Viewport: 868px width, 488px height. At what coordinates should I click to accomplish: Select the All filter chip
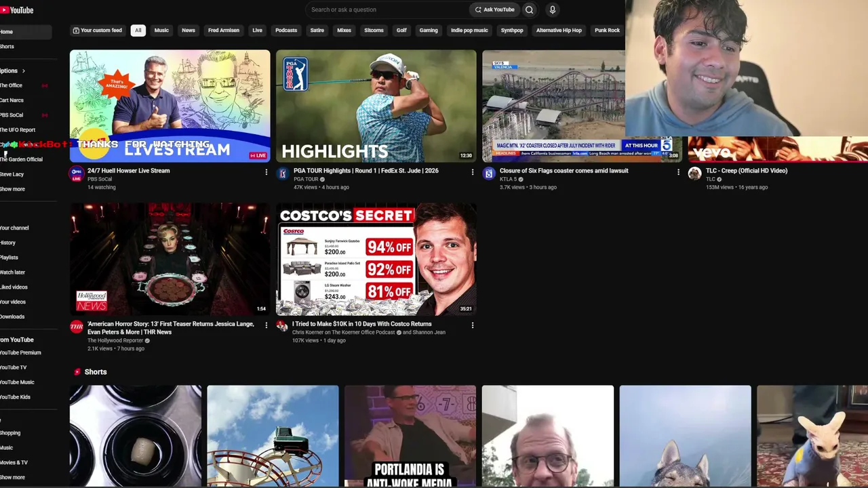coord(138,30)
